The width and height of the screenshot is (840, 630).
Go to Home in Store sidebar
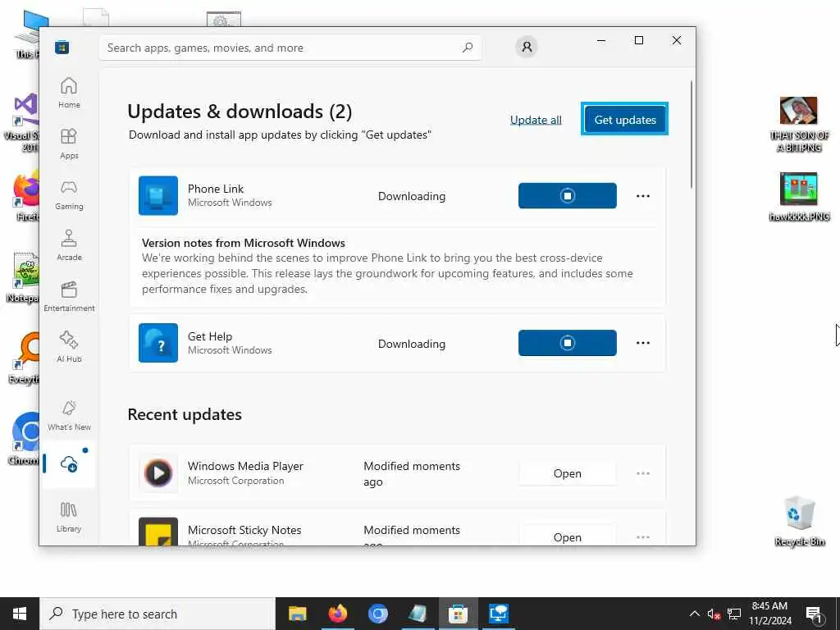pyautogui.click(x=69, y=93)
